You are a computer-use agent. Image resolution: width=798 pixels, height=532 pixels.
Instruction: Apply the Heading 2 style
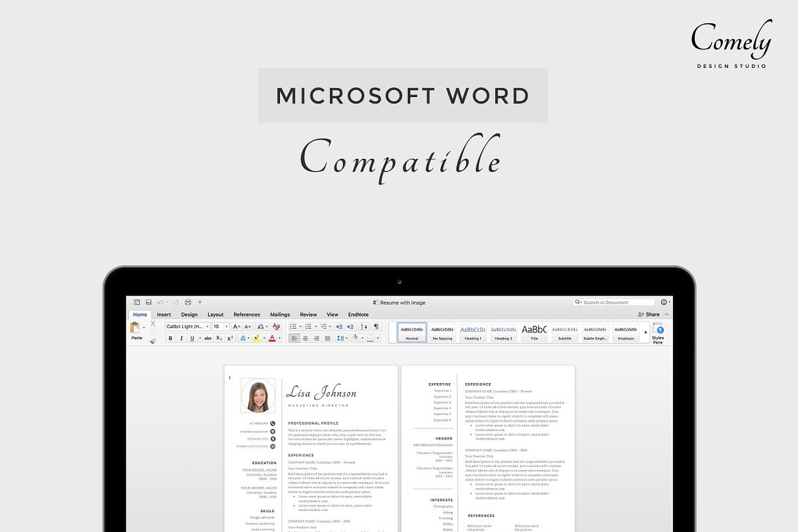(x=503, y=332)
